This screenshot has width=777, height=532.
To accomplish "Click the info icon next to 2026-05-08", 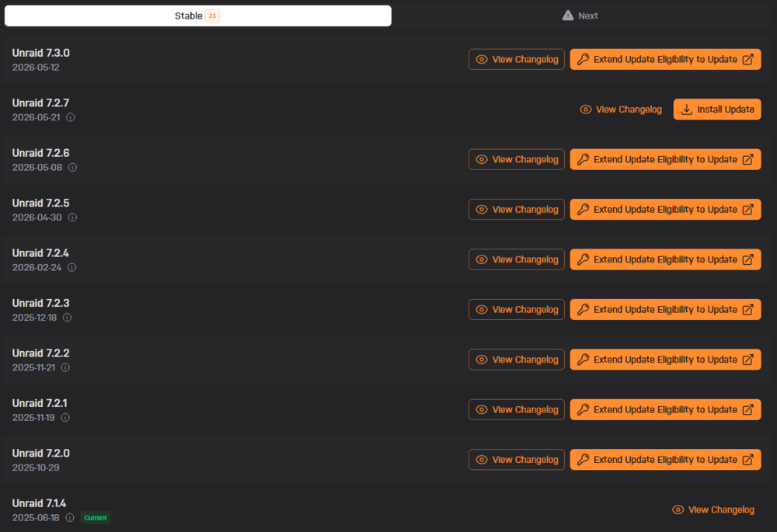I will click(x=72, y=168).
